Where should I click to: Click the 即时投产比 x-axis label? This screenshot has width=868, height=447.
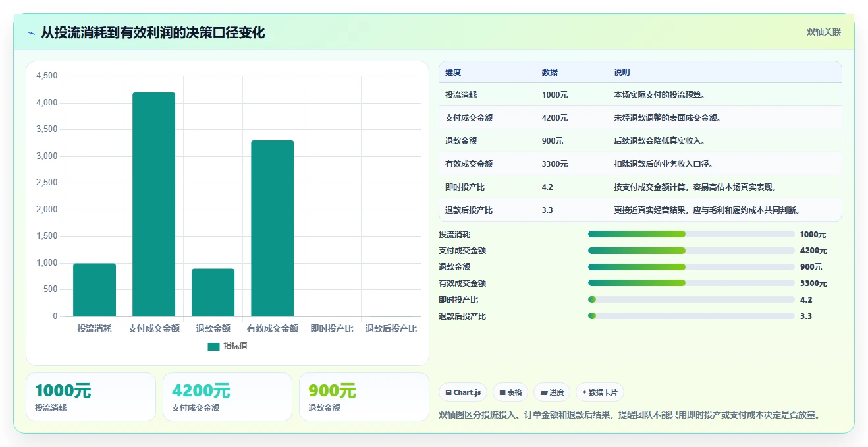point(332,328)
